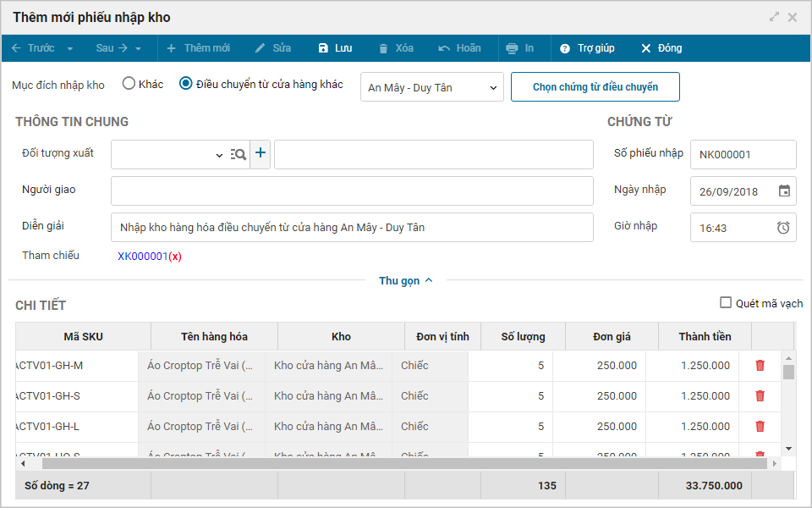Click Chiếc unit cell in ACTV01-GH-S row
This screenshot has height=508, width=812.
431,396
